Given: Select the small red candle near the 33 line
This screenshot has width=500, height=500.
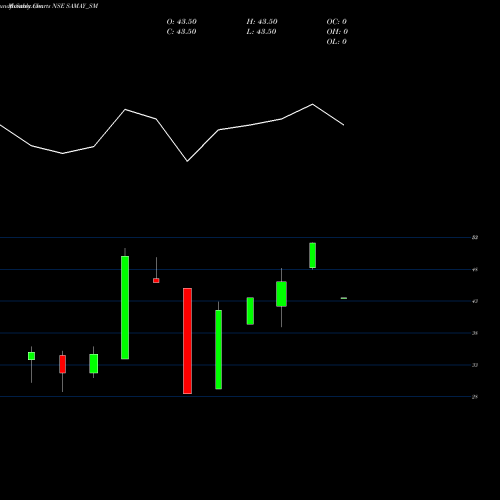Looking at the screenshot, I should coord(62,364).
